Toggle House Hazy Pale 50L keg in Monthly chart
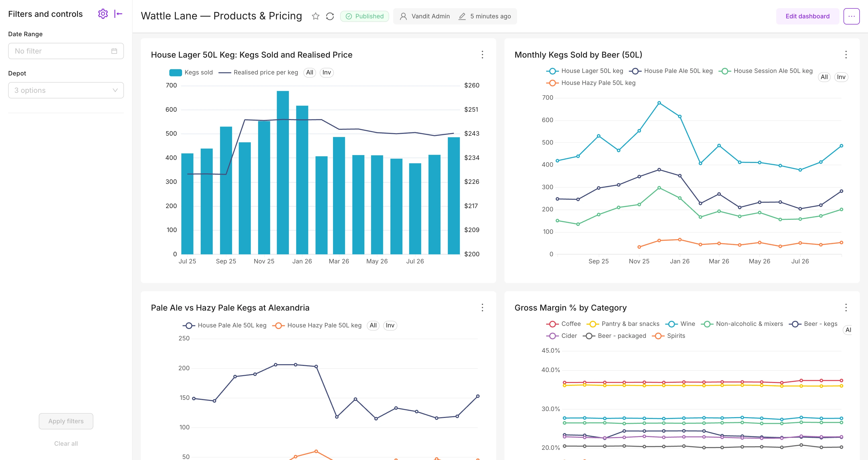 pyautogui.click(x=591, y=83)
